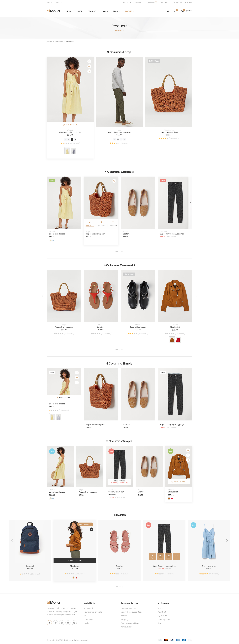Open the search magnifier icon in header
The height and width of the screenshot is (644, 239).
tap(168, 11)
